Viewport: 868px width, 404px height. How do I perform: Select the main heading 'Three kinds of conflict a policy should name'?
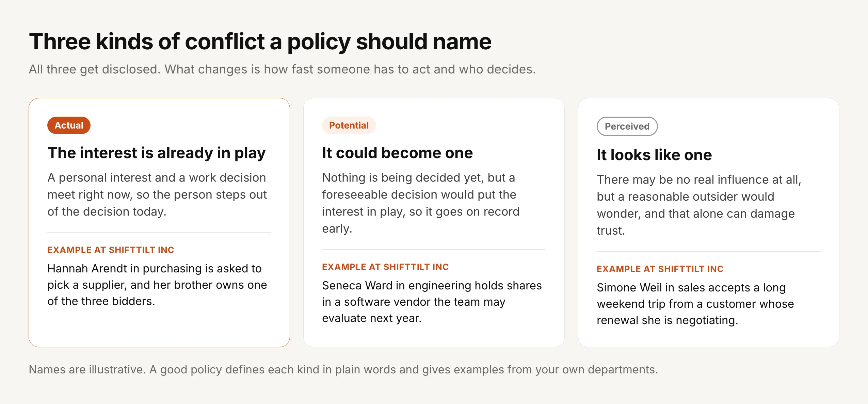(x=260, y=41)
